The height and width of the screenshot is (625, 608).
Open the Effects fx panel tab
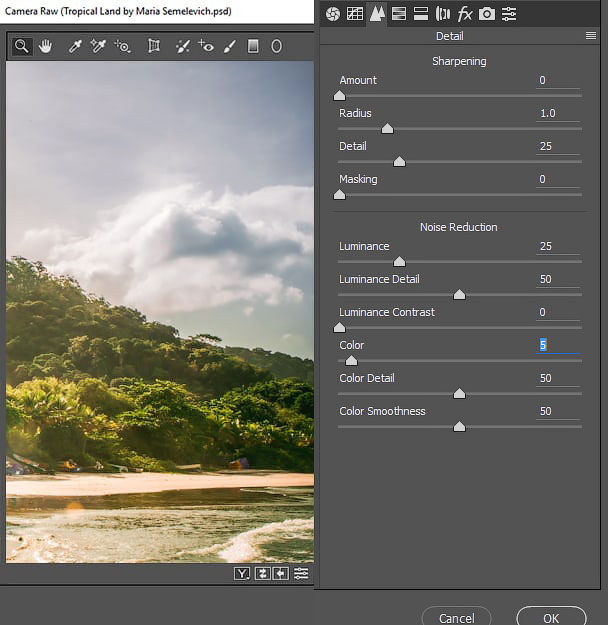click(465, 14)
